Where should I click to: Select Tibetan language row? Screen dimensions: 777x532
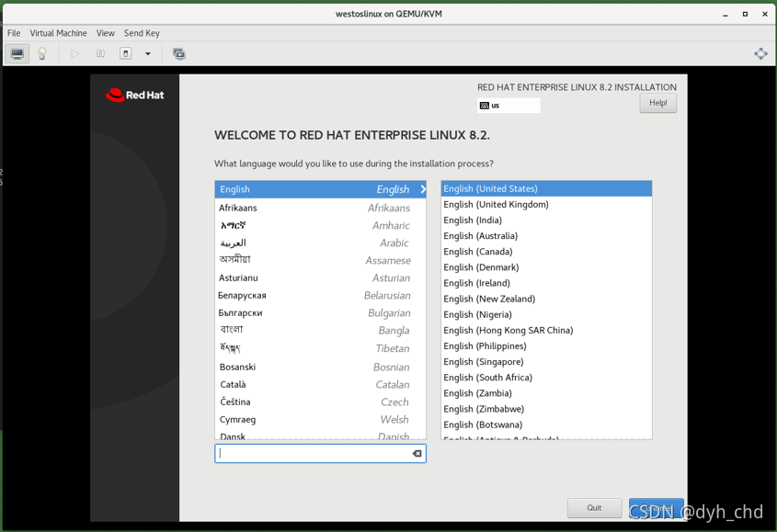click(x=321, y=348)
